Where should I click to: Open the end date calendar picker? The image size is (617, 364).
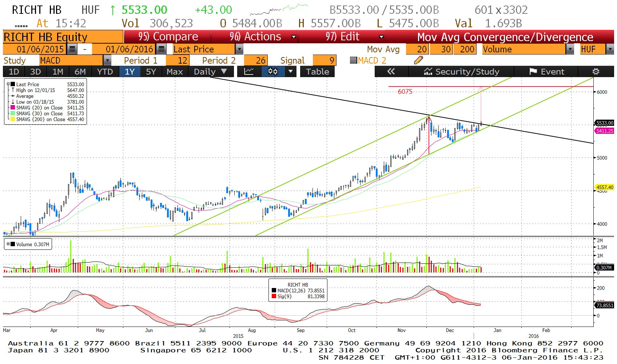[x=161, y=49]
